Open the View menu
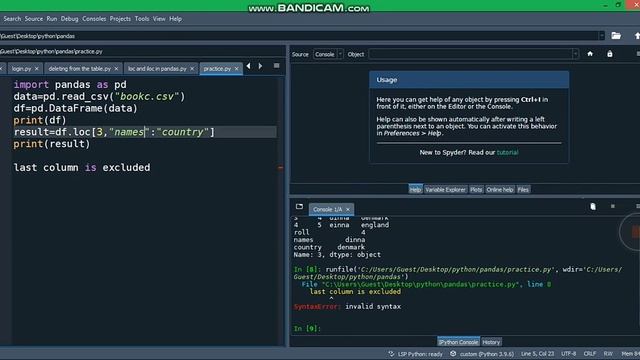 pyautogui.click(x=159, y=19)
